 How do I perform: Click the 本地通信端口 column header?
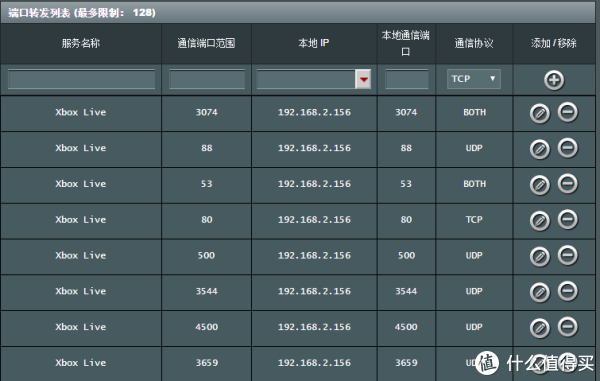(406, 43)
